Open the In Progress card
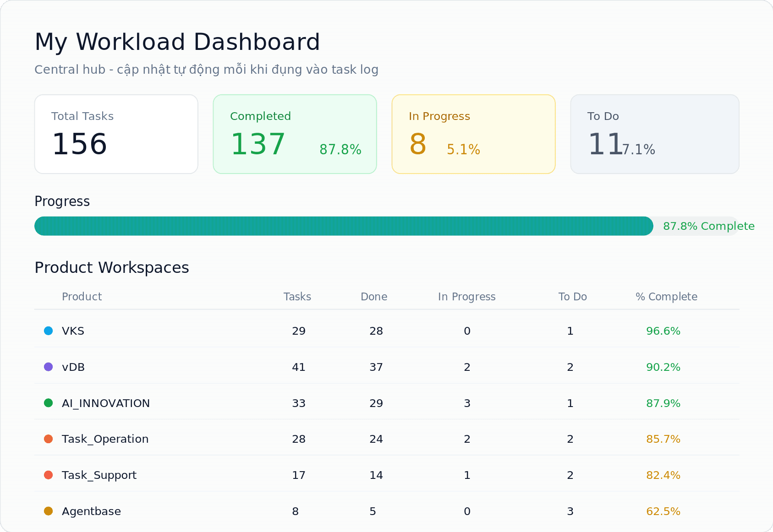 [x=474, y=134]
